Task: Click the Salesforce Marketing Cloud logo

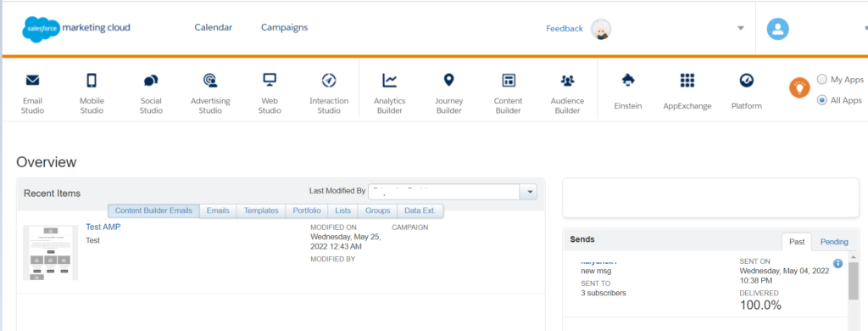Action: pos(76,28)
